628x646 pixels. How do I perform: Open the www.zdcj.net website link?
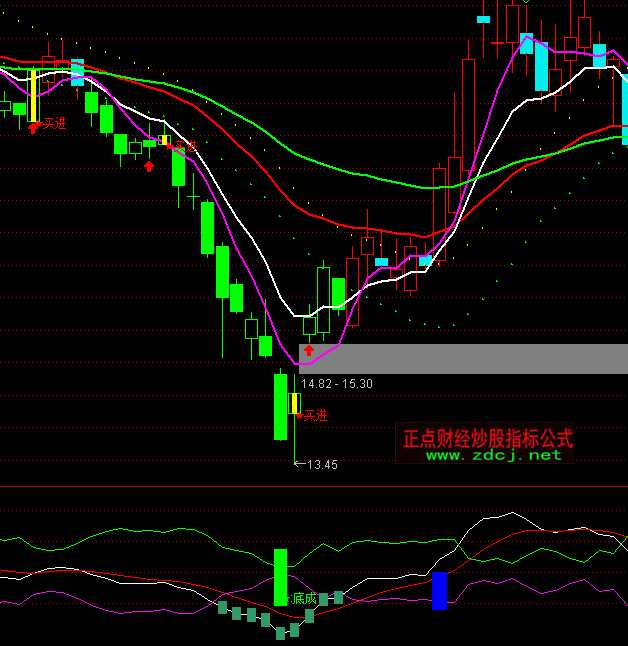coord(494,455)
